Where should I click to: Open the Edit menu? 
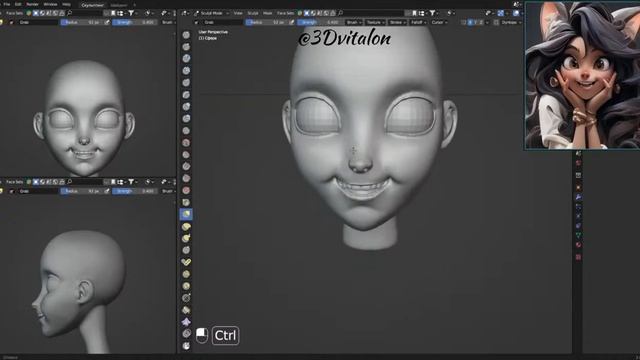[18, 4]
